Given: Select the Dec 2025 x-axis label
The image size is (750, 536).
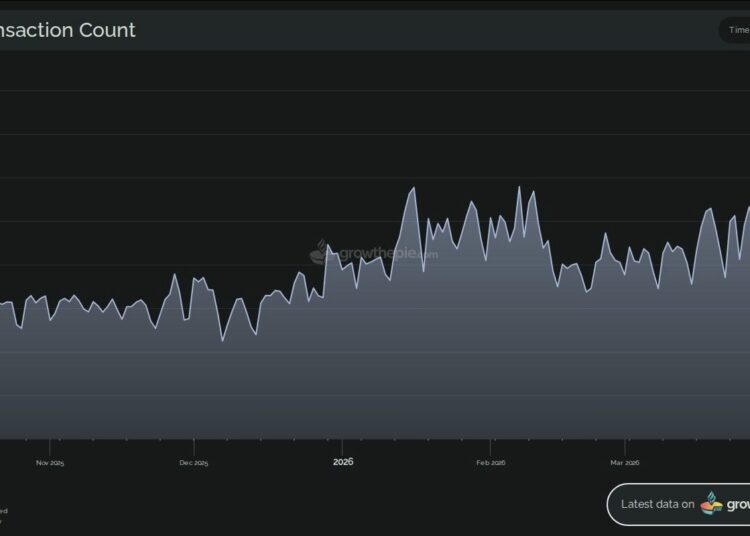Looking at the screenshot, I should click(x=194, y=463).
